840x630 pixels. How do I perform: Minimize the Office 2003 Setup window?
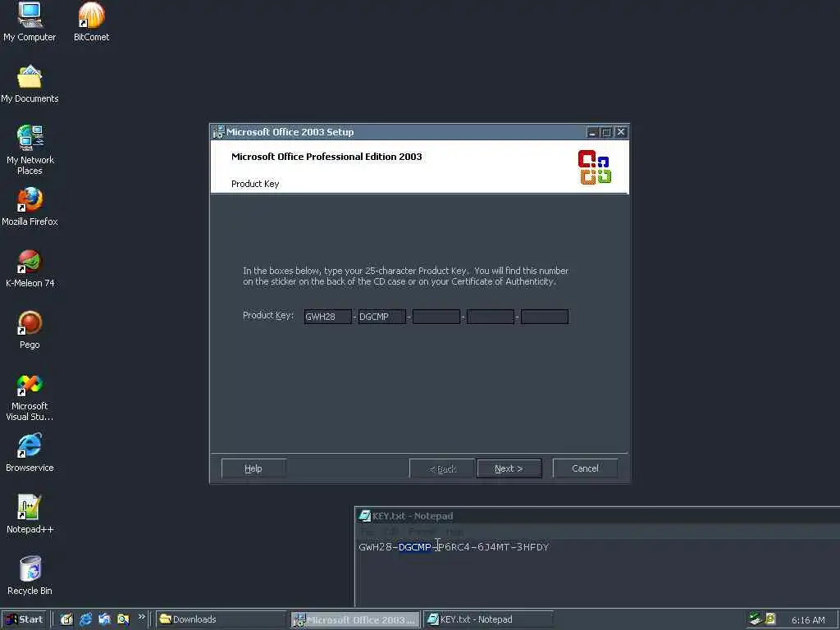point(592,132)
